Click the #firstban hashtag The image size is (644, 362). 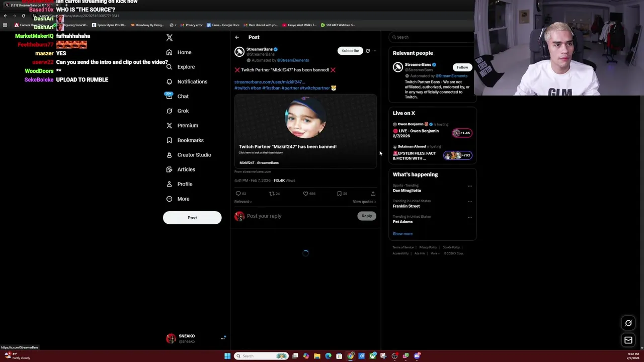(271, 88)
